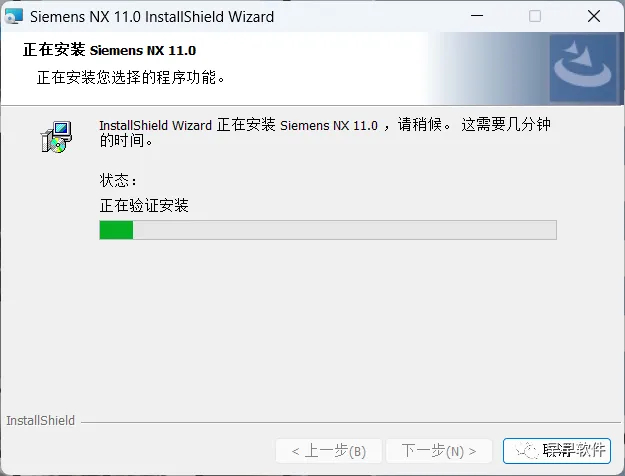Click the text line 的时间。

pos(126,140)
